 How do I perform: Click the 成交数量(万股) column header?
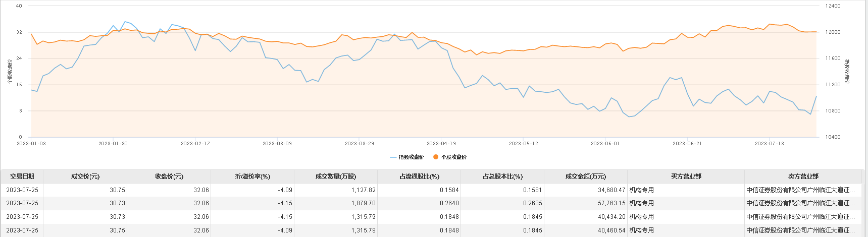point(336,176)
